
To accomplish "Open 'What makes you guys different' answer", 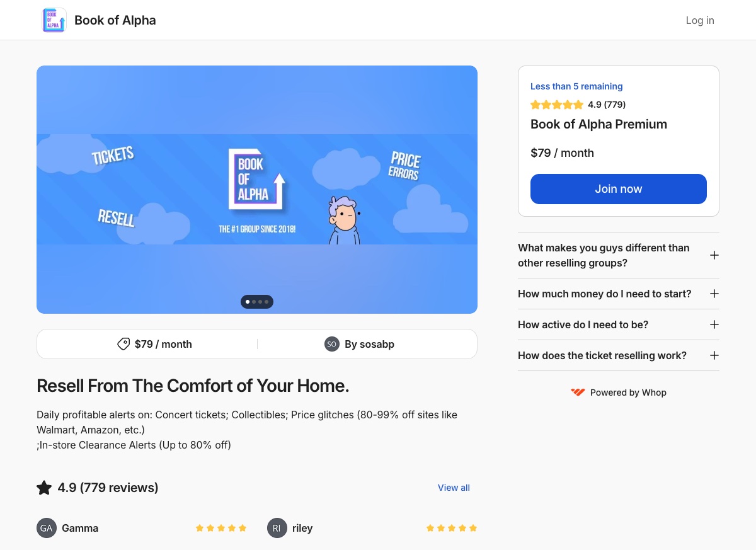I will 714,255.
